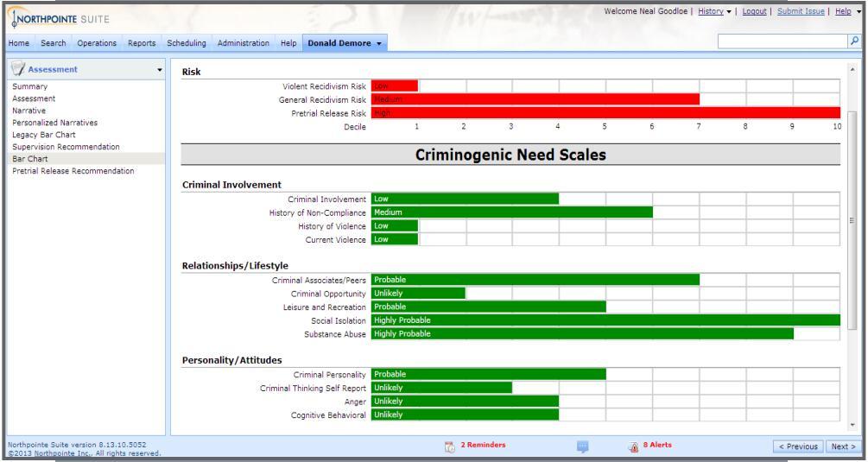The image size is (868, 462).
Task: Open the reminders clipboard icon
Action: (450, 446)
